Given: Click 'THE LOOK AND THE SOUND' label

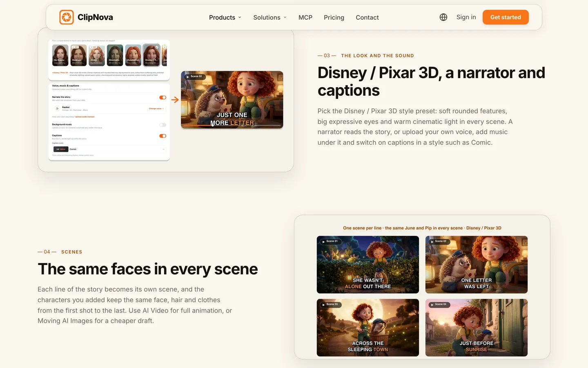Looking at the screenshot, I should pos(377,56).
